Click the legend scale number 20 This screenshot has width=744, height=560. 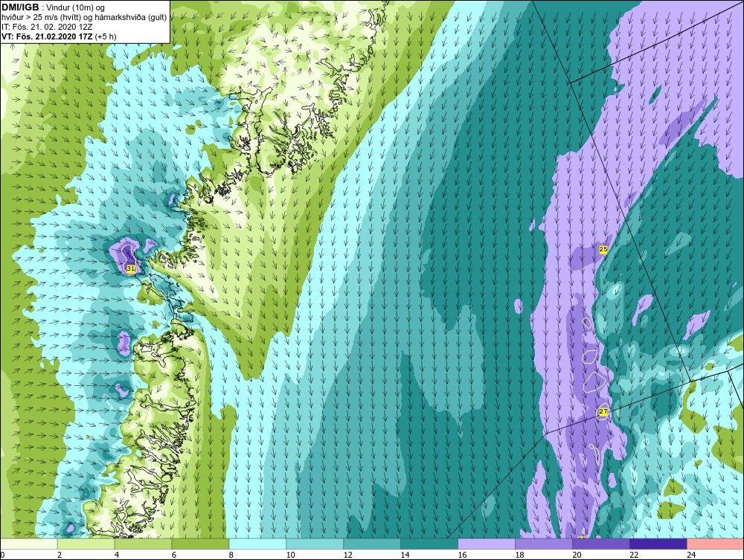(x=577, y=555)
